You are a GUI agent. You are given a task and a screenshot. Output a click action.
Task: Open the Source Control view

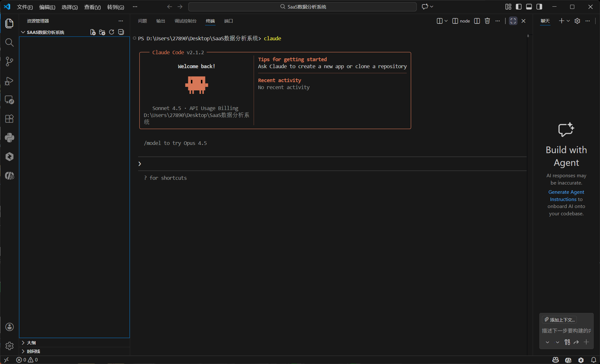point(10,62)
